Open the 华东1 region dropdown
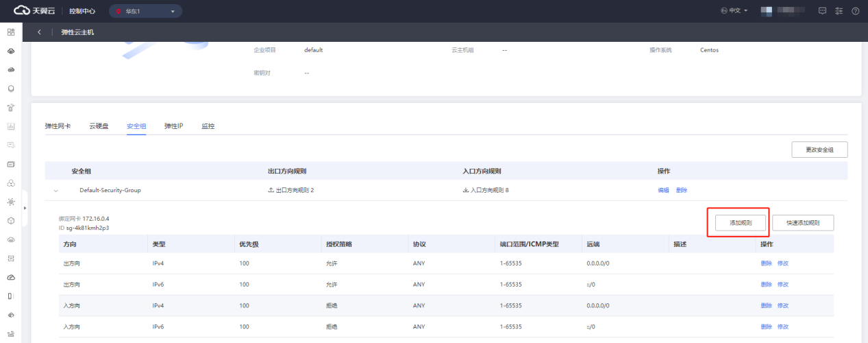 coord(145,12)
